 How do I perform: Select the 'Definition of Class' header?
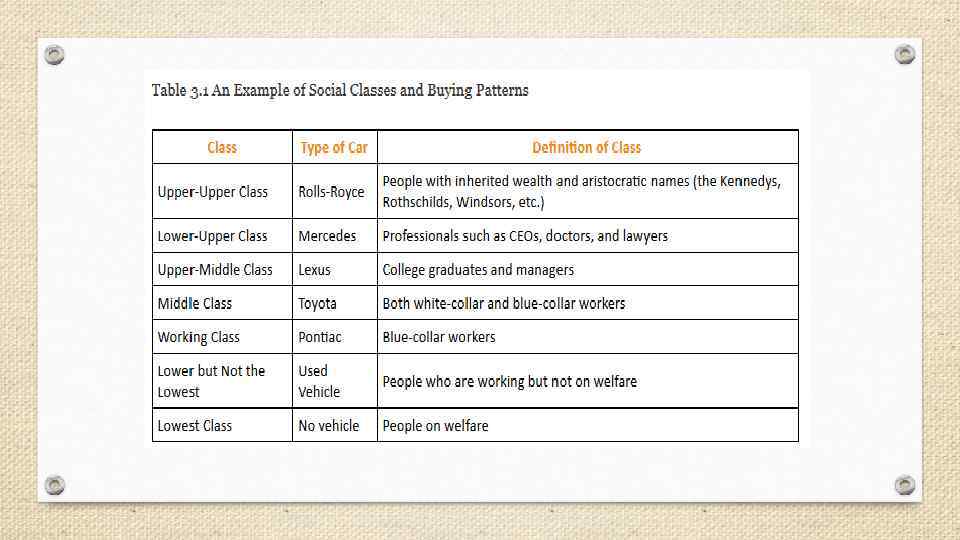(x=587, y=147)
